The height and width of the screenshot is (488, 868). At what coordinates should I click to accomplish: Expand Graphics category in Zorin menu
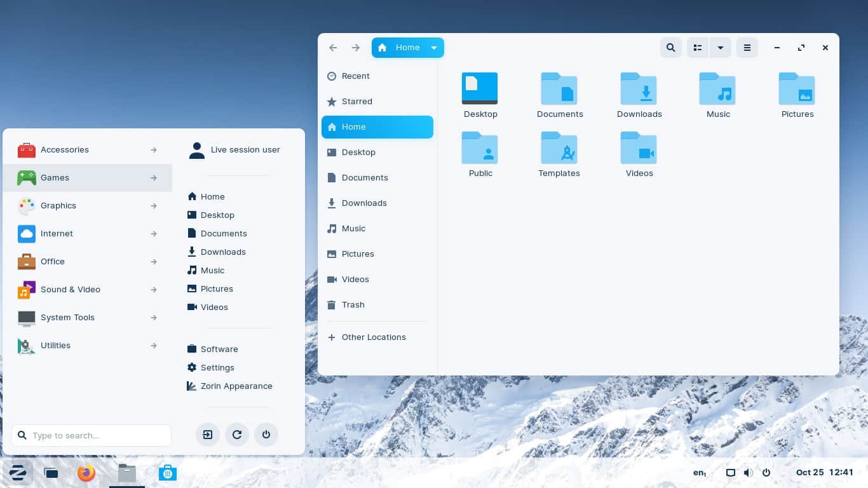88,206
